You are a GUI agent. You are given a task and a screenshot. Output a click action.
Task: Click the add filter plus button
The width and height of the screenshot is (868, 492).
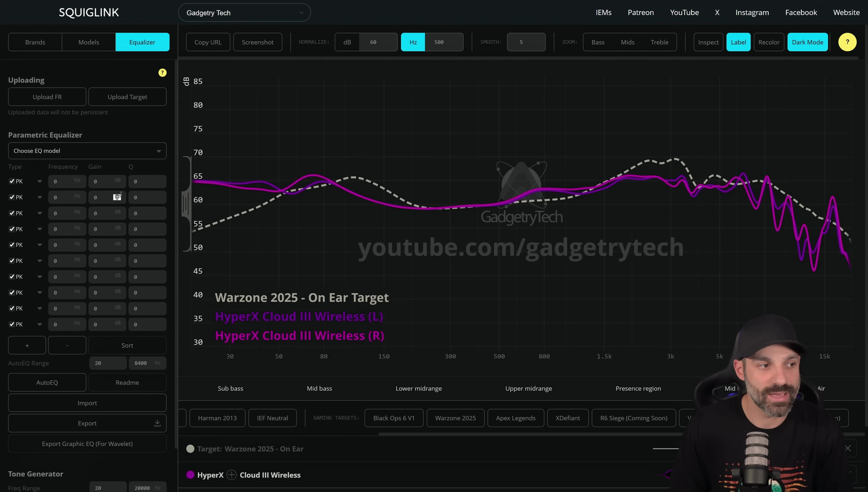point(27,345)
